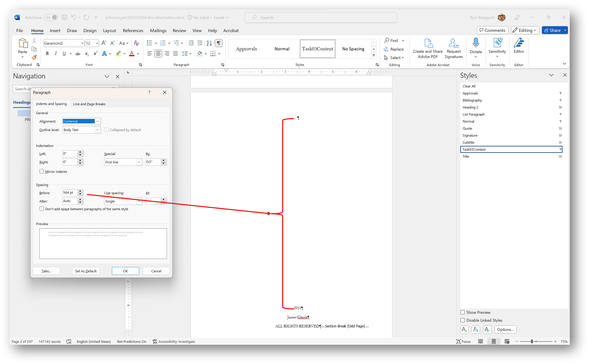Screen dimensions: 589x364
Task: Open the References ribbon tab
Action: coord(133,31)
